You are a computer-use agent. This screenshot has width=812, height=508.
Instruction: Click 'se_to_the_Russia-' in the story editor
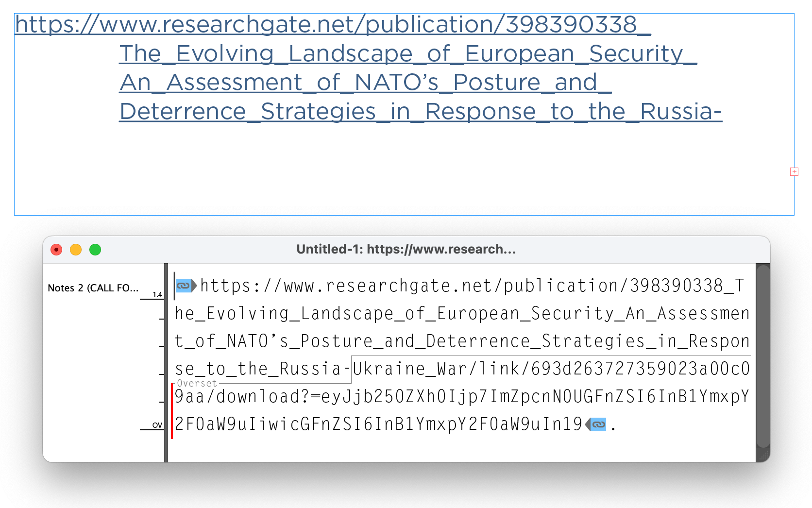click(263, 369)
